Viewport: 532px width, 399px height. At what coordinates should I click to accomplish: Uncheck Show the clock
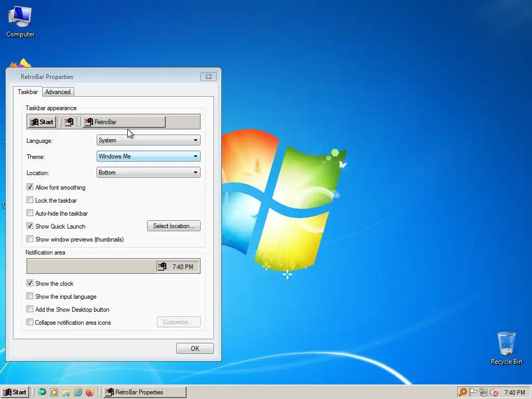click(30, 283)
